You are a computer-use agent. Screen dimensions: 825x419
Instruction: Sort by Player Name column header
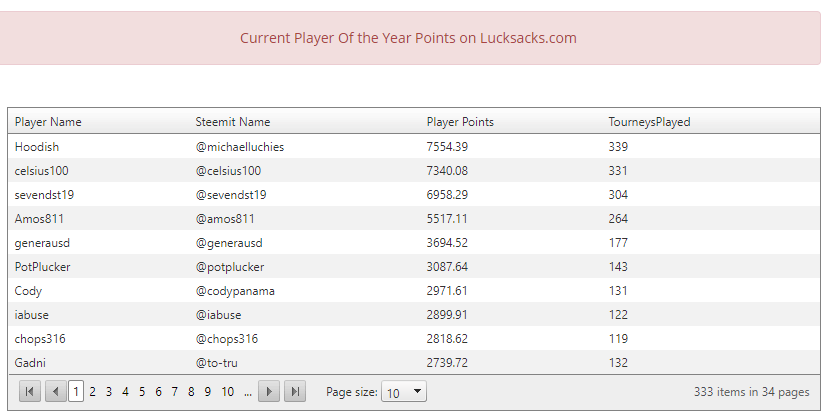point(48,122)
